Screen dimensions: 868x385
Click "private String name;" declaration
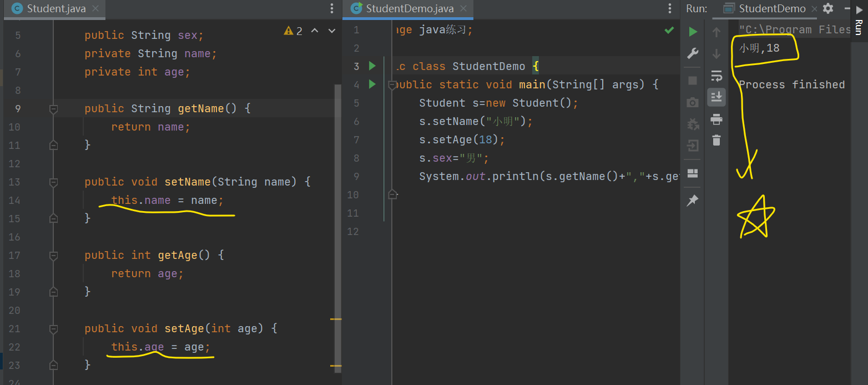click(150, 54)
